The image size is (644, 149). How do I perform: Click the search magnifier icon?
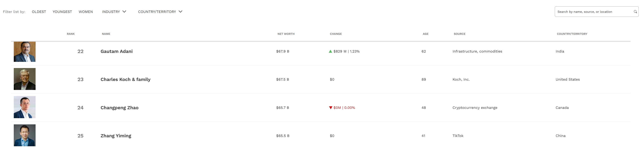[x=635, y=12]
